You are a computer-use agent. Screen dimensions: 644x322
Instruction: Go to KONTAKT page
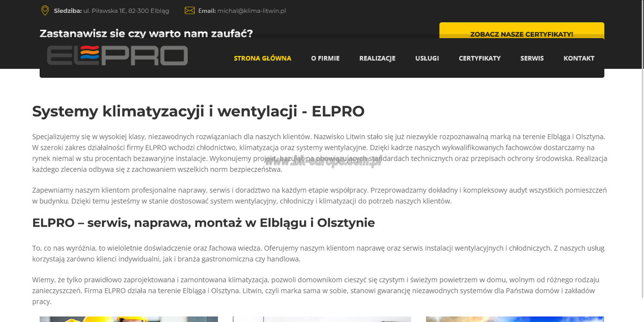(579, 58)
